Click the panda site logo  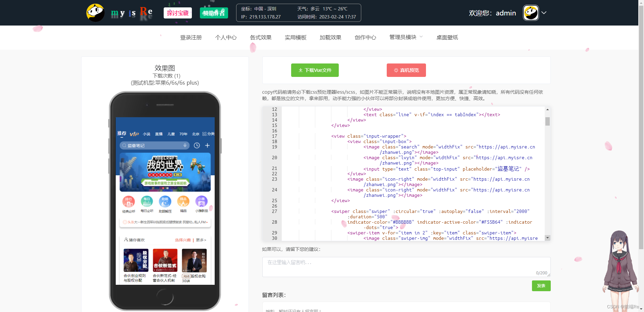click(x=95, y=13)
